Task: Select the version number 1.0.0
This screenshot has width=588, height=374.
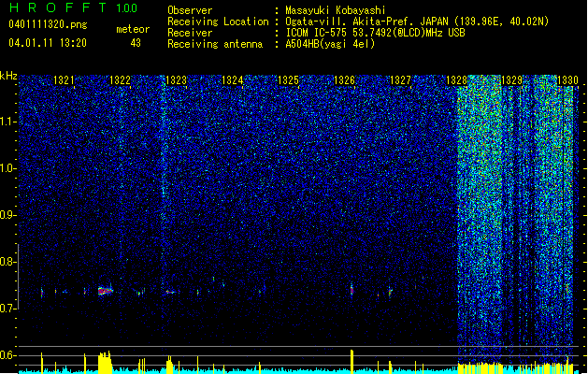Action: coord(127,8)
